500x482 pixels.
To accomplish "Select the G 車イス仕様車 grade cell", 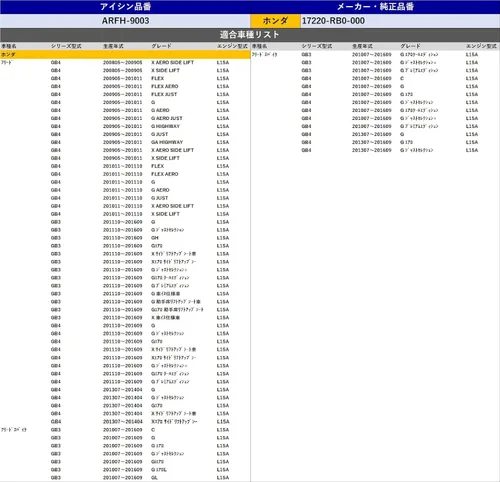I will pyautogui.click(x=166, y=294).
